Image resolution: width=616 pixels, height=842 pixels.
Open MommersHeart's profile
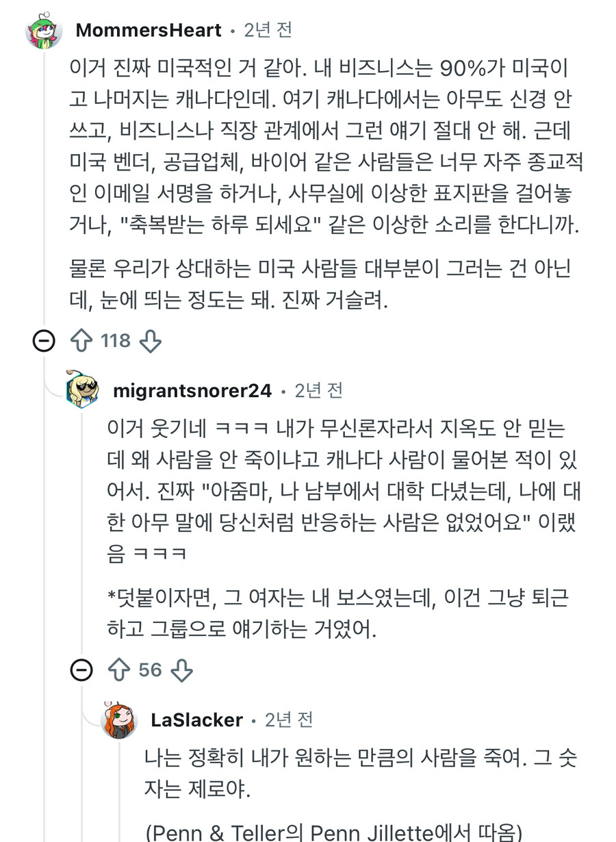click(x=146, y=29)
